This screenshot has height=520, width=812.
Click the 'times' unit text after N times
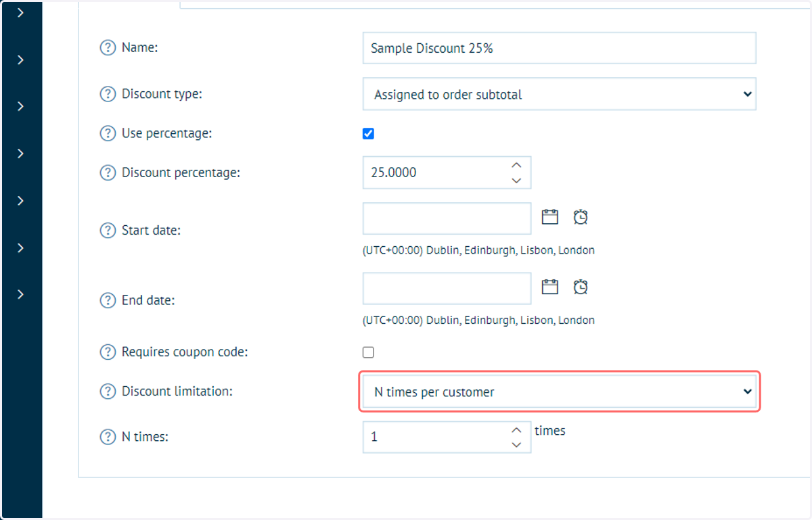550,430
